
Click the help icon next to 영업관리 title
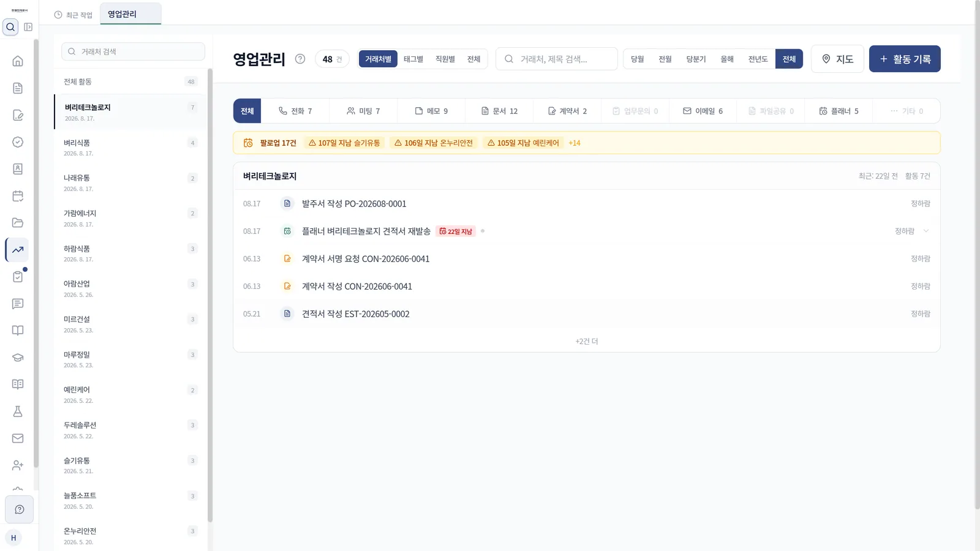300,59
